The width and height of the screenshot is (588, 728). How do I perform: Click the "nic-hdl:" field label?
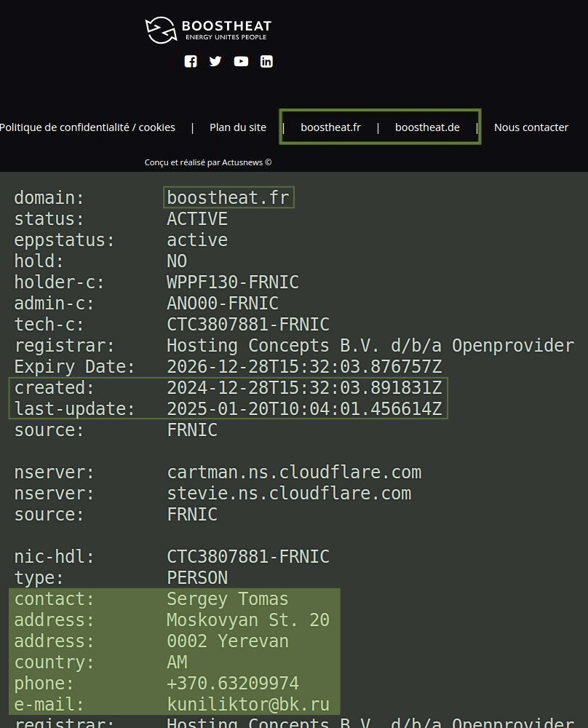pyautogui.click(x=55, y=557)
